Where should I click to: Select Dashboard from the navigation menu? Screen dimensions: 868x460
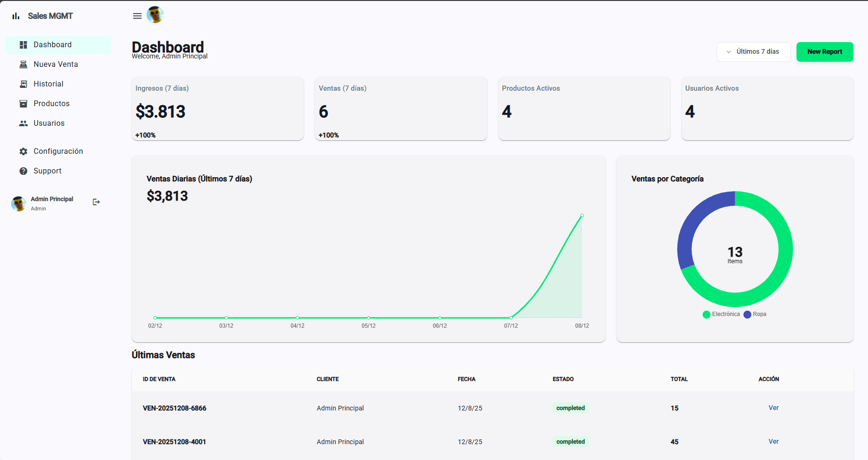[52, 44]
